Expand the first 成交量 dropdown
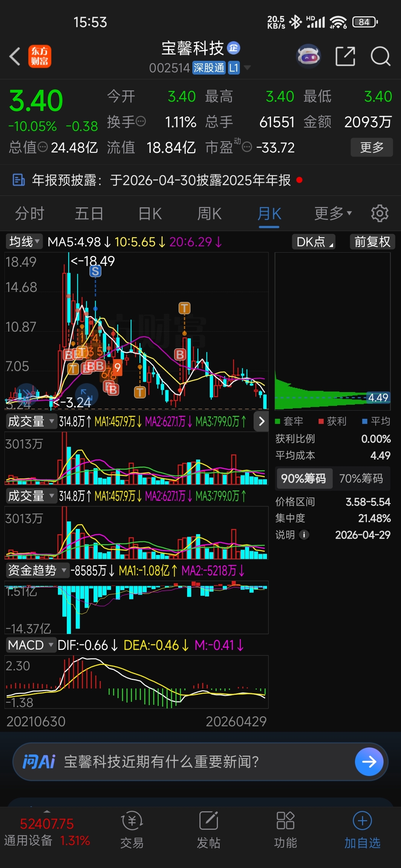 [x=31, y=421]
